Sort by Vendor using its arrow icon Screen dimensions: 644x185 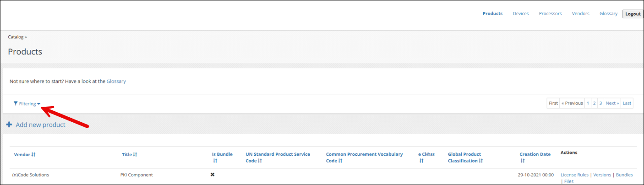click(33, 155)
